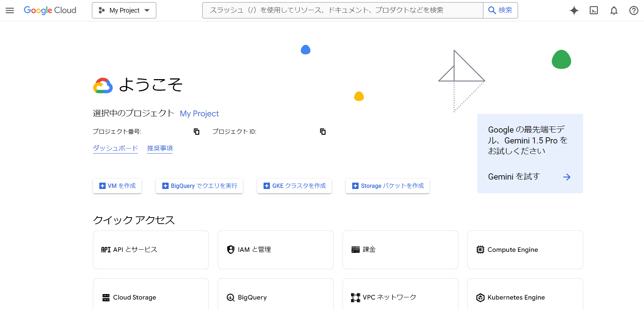
Task: Click GKE クラスタを作成 button
Action: 294,186
